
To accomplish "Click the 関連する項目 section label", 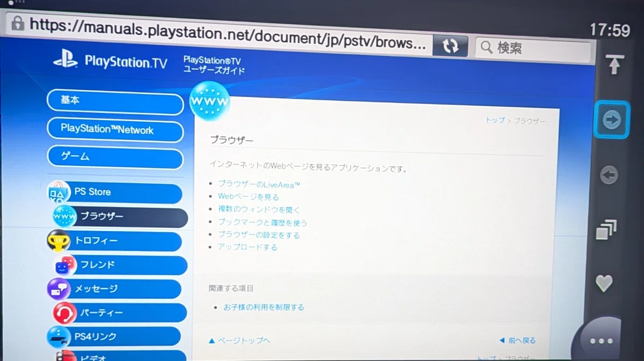I will [x=231, y=289].
